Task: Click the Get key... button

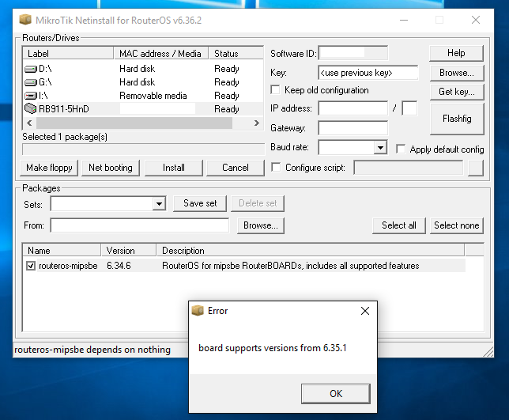Action: pos(457,92)
